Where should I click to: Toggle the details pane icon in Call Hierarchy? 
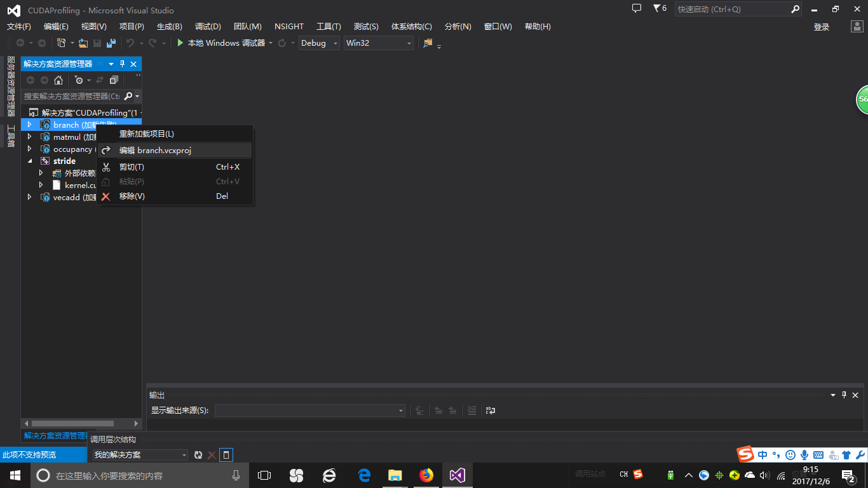click(x=226, y=455)
